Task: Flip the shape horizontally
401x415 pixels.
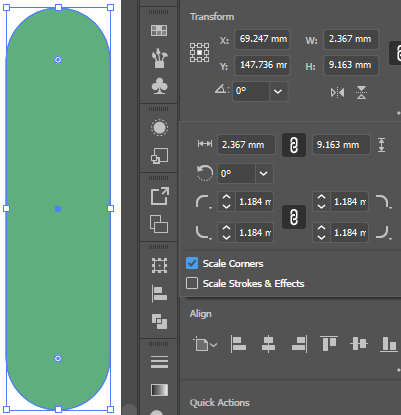Action: point(337,92)
